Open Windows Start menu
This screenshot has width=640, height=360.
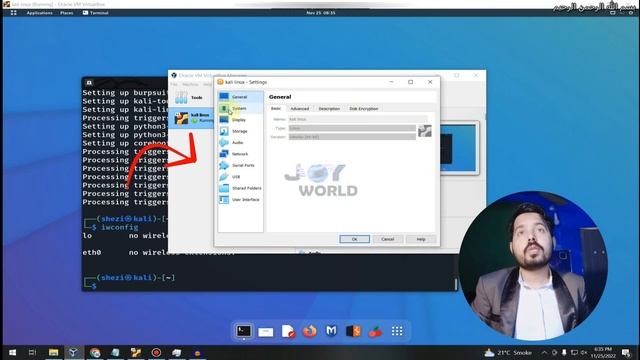[x=12, y=352]
